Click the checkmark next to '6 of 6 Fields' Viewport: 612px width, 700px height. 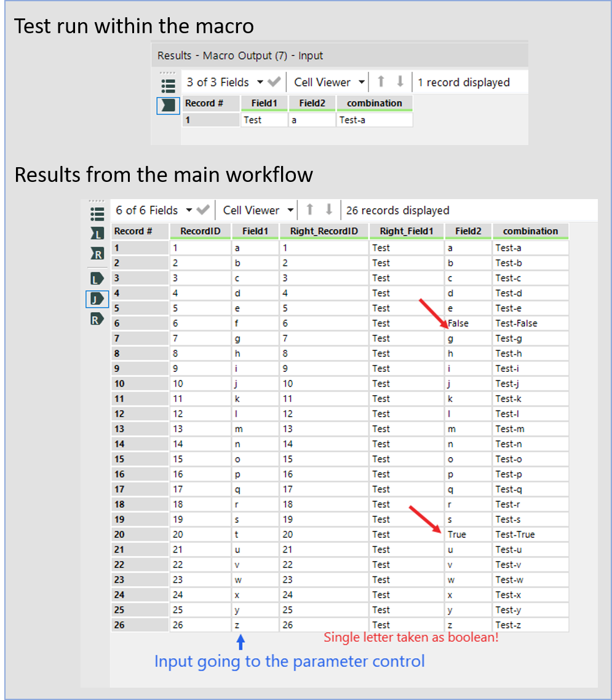pyautogui.click(x=203, y=210)
